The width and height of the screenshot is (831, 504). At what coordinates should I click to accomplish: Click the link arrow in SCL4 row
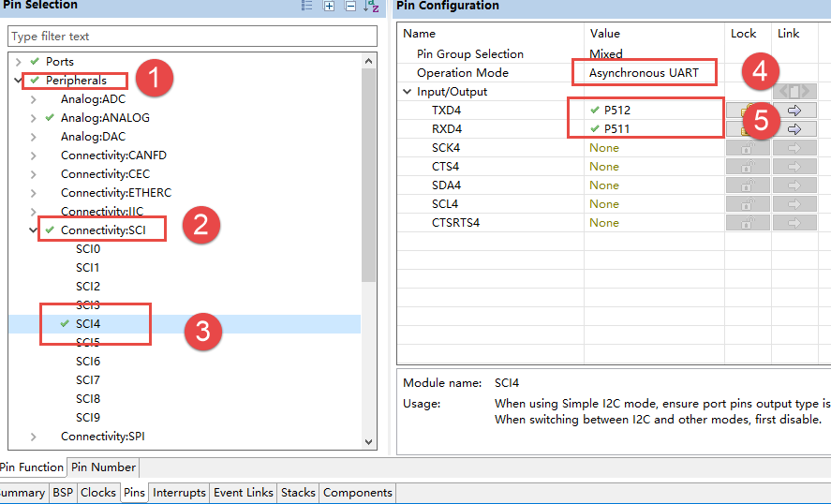pos(794,204)
